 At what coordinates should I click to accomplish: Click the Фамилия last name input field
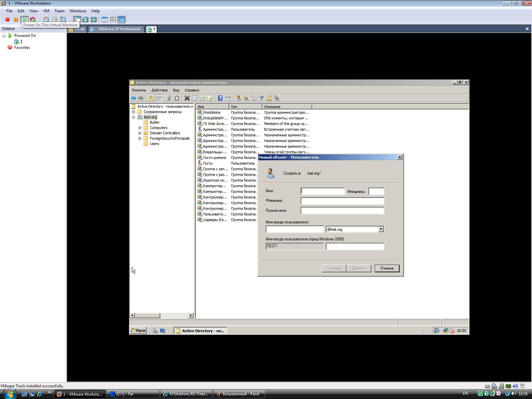[x=342, y=201]
